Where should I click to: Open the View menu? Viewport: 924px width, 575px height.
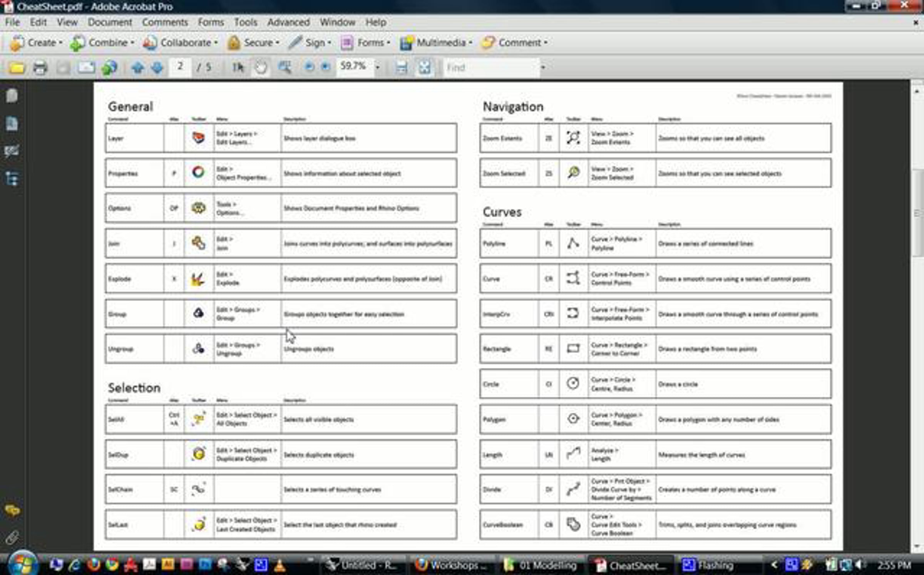coord(67,22)
